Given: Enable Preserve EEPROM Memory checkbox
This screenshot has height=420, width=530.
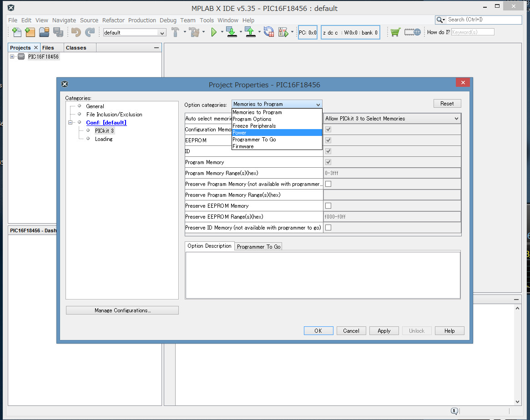Looking at the screenshot, I should [328, 205].
